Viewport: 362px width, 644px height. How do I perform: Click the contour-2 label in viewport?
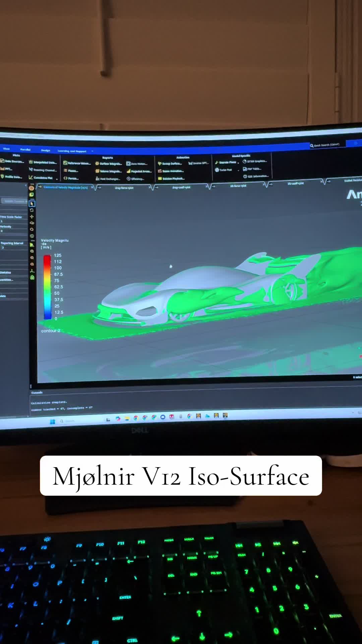coord(51,331)
